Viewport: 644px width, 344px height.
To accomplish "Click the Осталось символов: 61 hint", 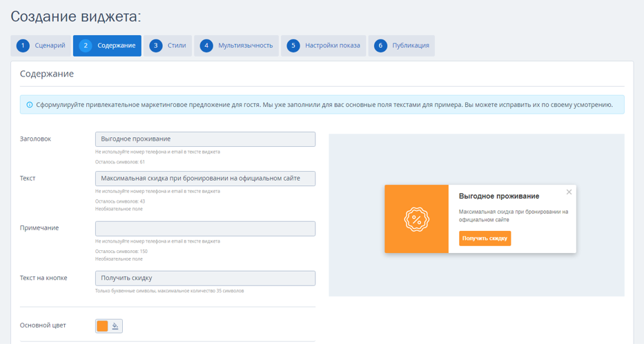I will click(120, 162).
